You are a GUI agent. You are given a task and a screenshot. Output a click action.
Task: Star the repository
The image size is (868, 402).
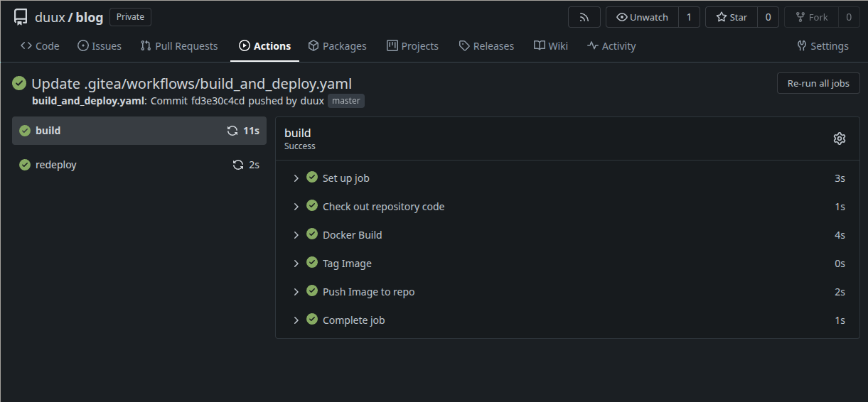tap(731, 17)
